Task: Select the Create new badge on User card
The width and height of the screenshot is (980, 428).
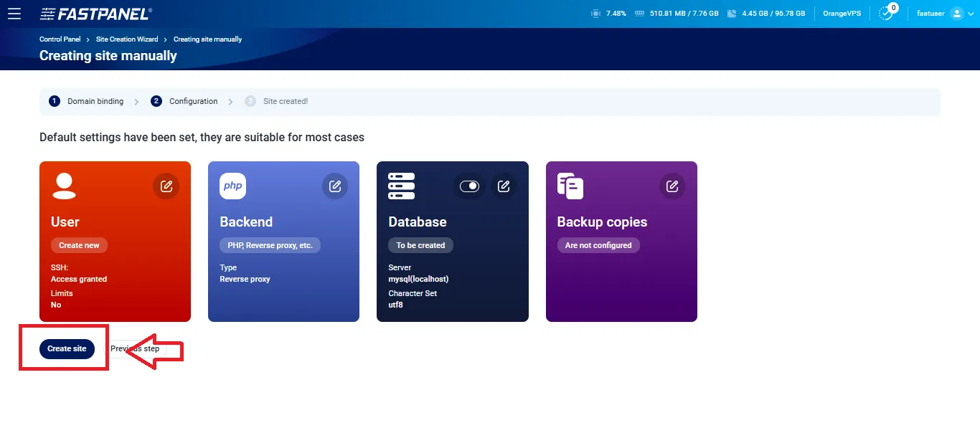Action: point(79,244)
